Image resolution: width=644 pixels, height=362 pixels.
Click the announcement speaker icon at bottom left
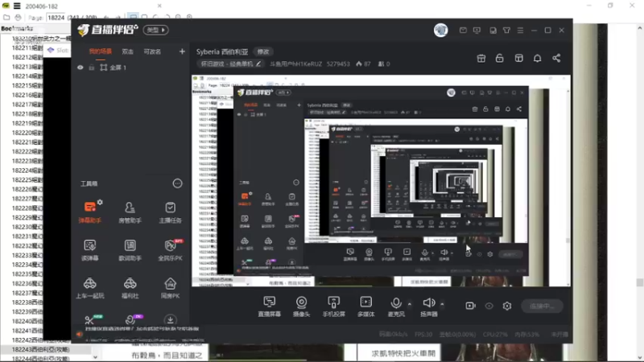(x=79, y=334)
